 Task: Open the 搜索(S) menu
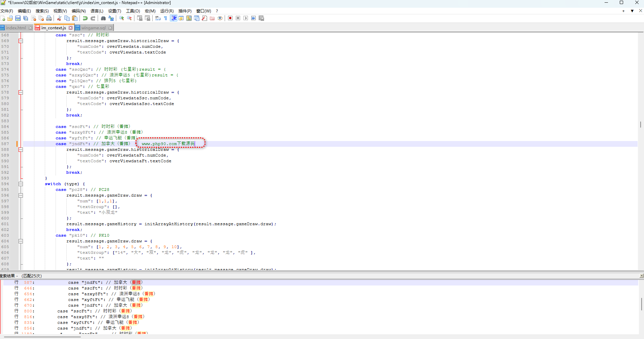click(42, 11)
